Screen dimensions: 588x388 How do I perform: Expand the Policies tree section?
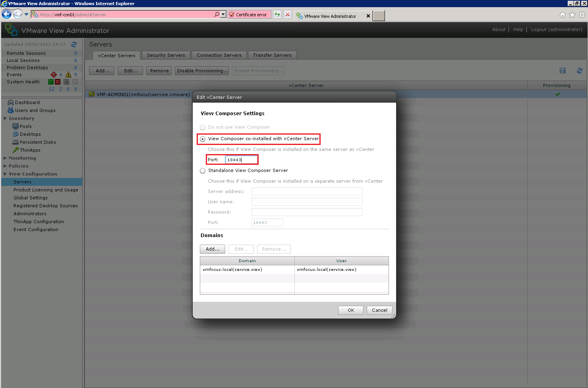coord(5,166)
